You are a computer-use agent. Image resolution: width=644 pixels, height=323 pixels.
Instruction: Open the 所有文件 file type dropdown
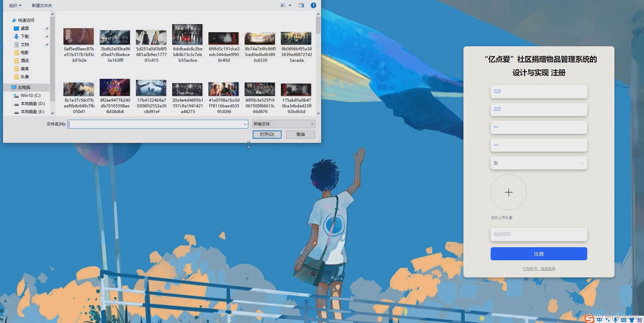[x=284, y=124]
